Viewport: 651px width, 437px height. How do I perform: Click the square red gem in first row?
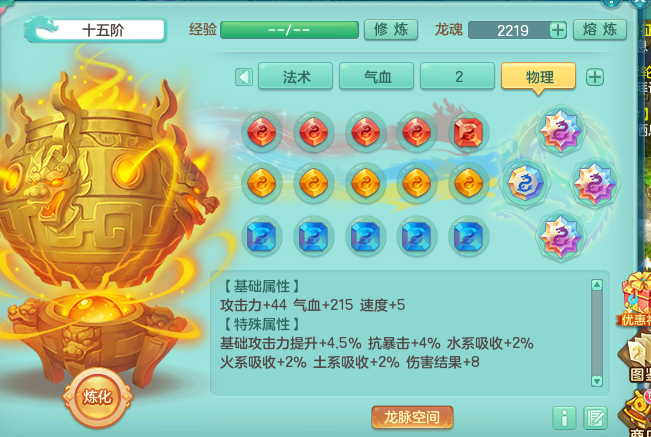coord(468,132)
